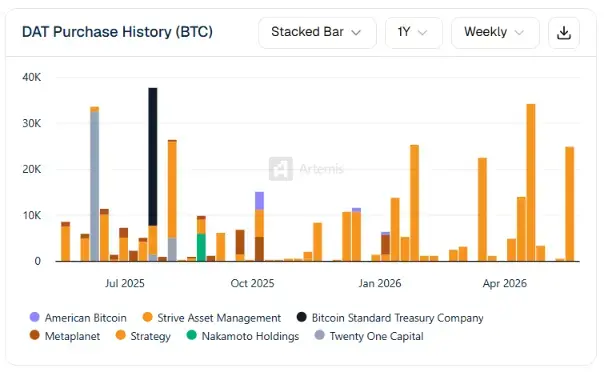The width and height of the screenshot is (609, 373).
Task: Select the tall gray Twenty One Capital bar
Action: pyautogui.click(x=94, y=186)
